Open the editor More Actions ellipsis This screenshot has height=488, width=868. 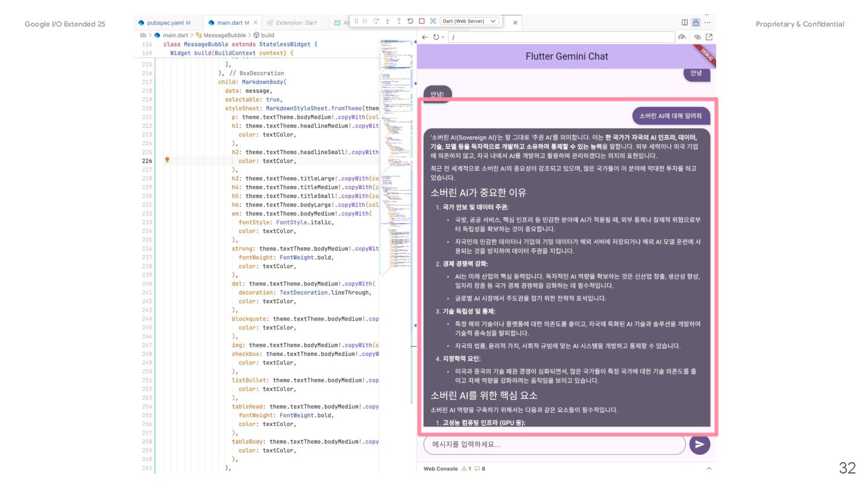[x=707, y=23]
